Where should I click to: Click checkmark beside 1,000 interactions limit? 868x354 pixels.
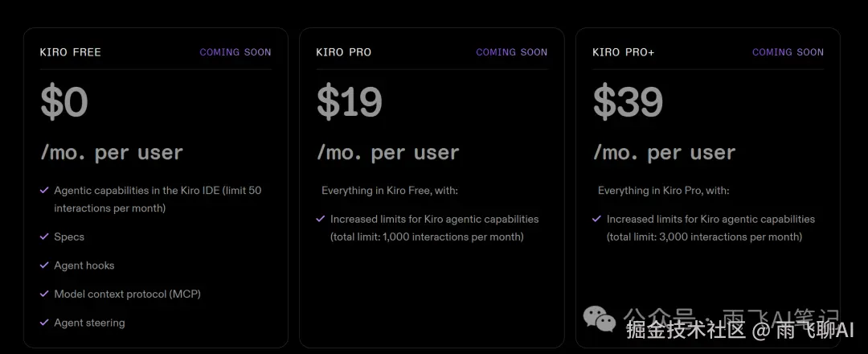pos(321,219)
